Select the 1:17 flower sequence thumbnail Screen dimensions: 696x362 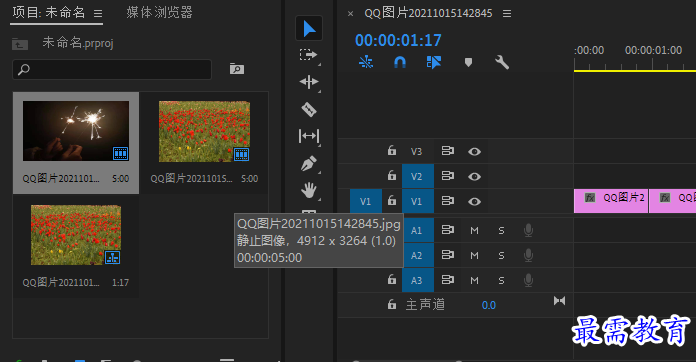coord(76,235)
